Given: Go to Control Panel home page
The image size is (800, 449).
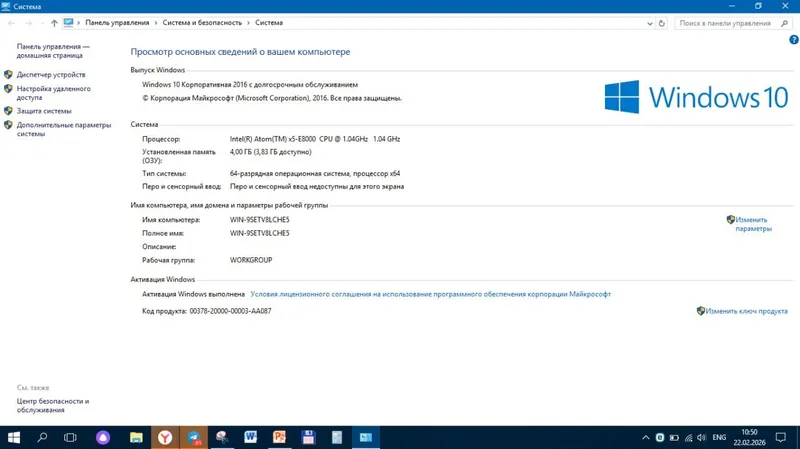Looking at the screenshot, I should tap(53, 51).
